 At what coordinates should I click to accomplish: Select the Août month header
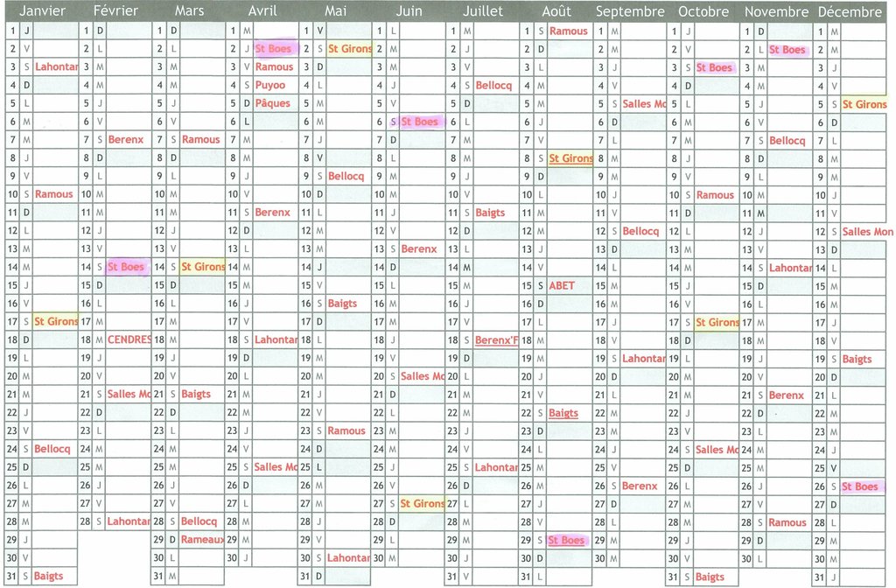pos(556,11)
